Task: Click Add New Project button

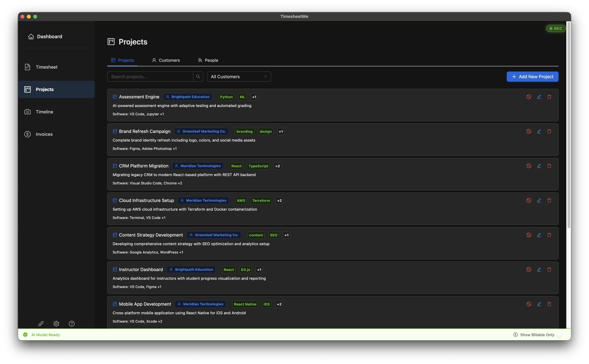Action: (532, 77)
